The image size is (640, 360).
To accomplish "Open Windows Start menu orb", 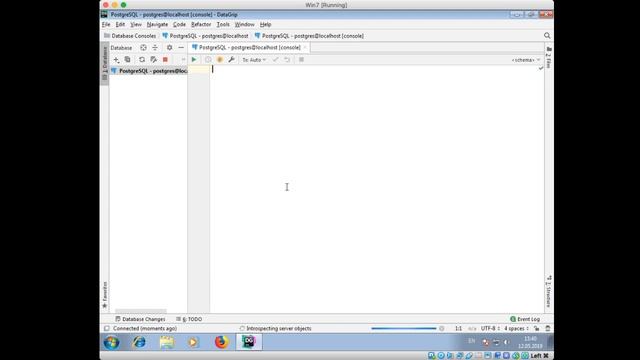I will pyautogui.click(x=111, y=342).
